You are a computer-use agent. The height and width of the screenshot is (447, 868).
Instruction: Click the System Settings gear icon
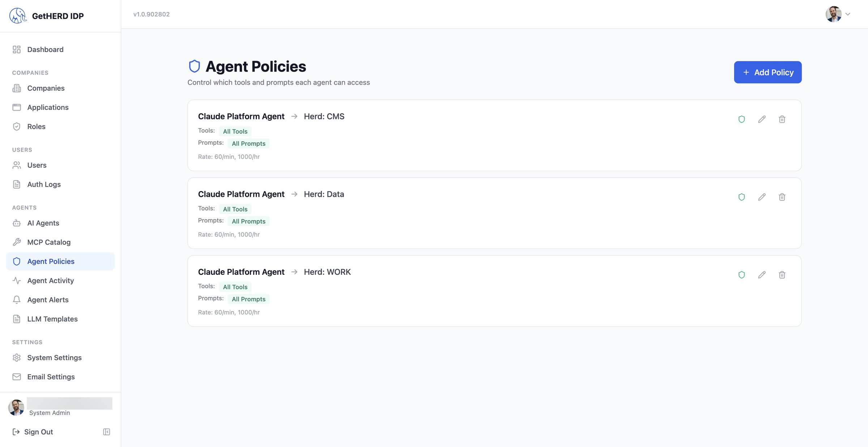point(17,358)
